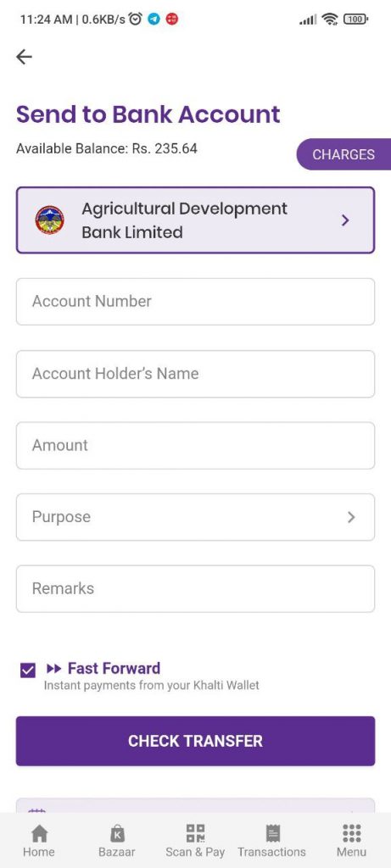Focus the Account Holder's Name field
Viewport: 391px width, 868px height.
[195, 374]
